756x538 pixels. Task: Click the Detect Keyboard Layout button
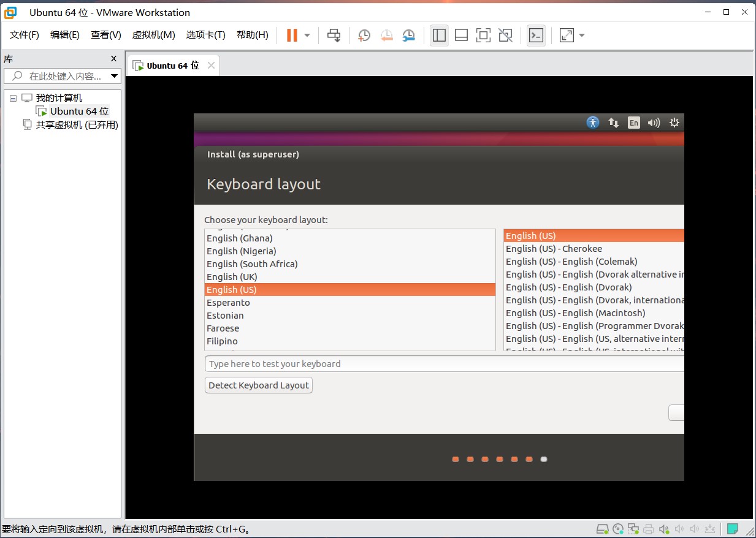pos(258,385)
